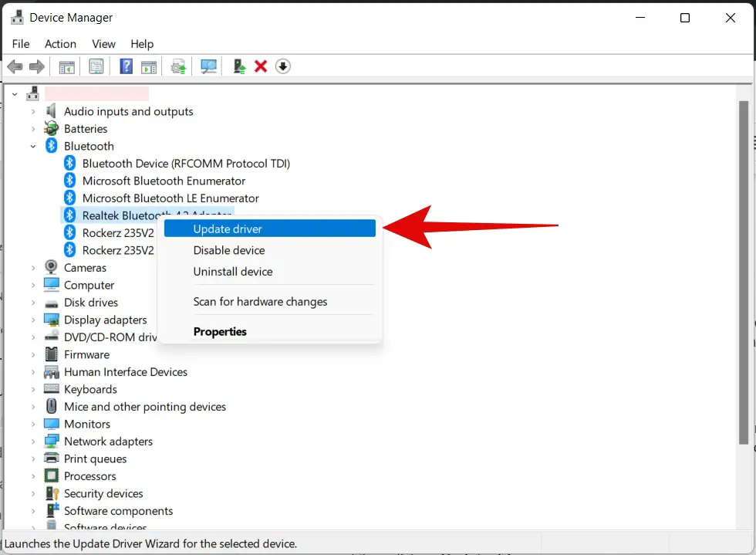
Task: Click the Scan for hardware changes monitor icon
Action: [208, 66]
